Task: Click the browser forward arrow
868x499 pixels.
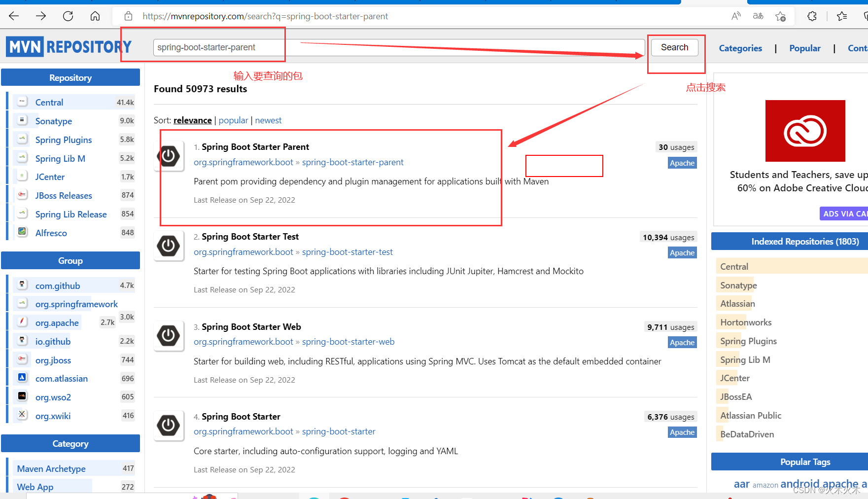Action: (x=41, y=16)
